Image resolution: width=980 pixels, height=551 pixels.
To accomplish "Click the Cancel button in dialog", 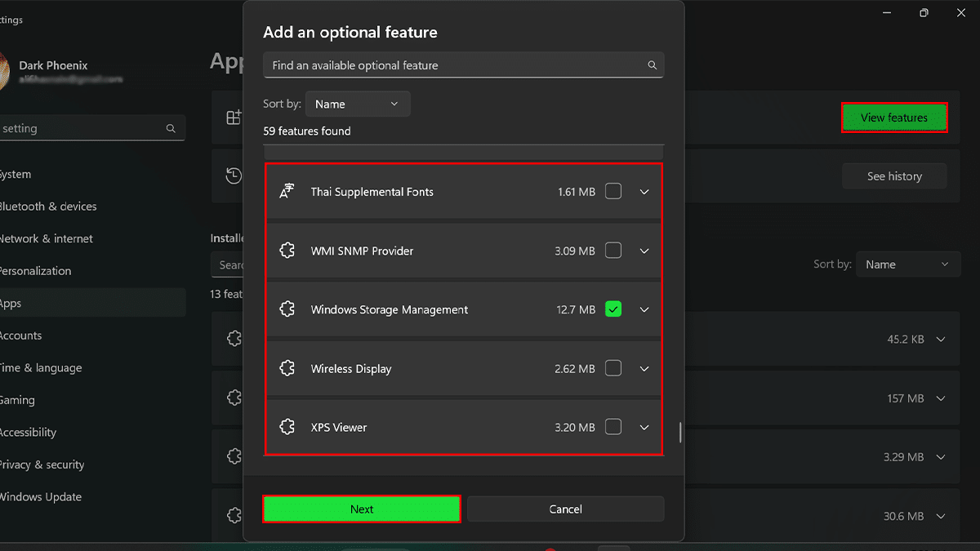I will coord(565,509).
